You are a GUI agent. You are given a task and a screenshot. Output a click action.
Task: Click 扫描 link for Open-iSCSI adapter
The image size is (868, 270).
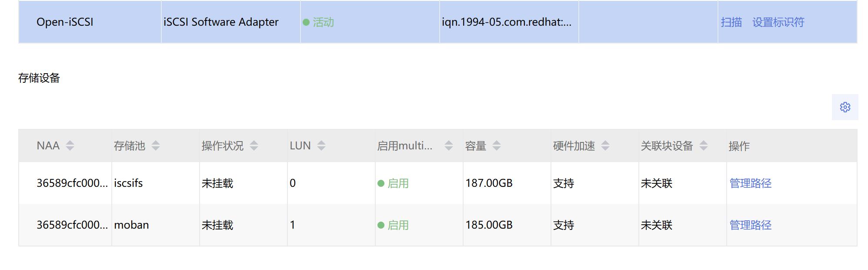(731, 22)
